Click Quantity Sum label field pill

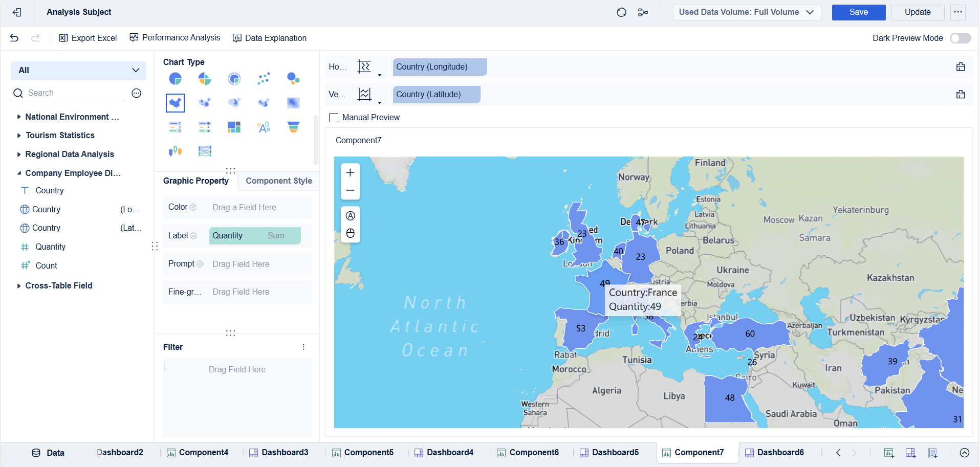pos(255,236)
